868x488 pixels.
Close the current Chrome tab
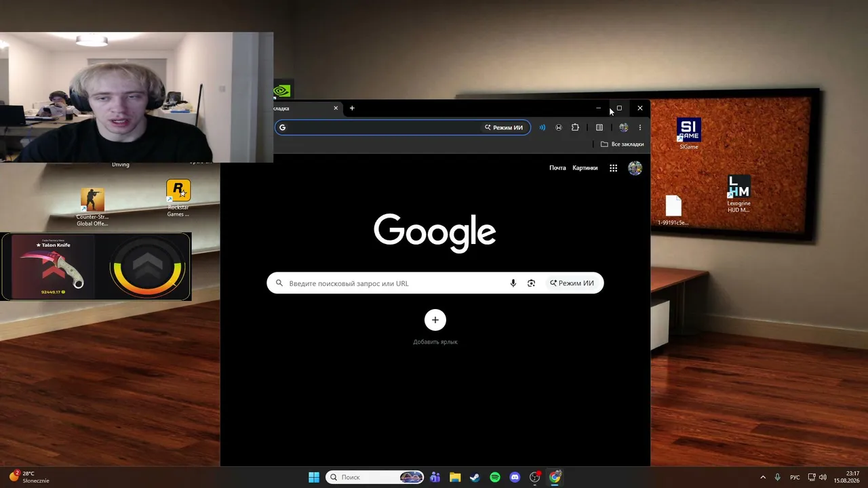coord(335,108)
